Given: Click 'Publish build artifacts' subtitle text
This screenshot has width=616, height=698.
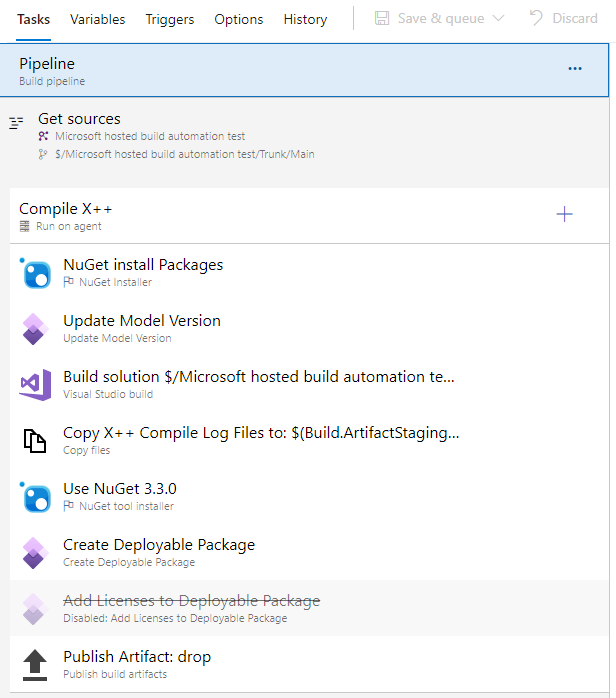Looking at the screenshot, I should coord(115,674).
